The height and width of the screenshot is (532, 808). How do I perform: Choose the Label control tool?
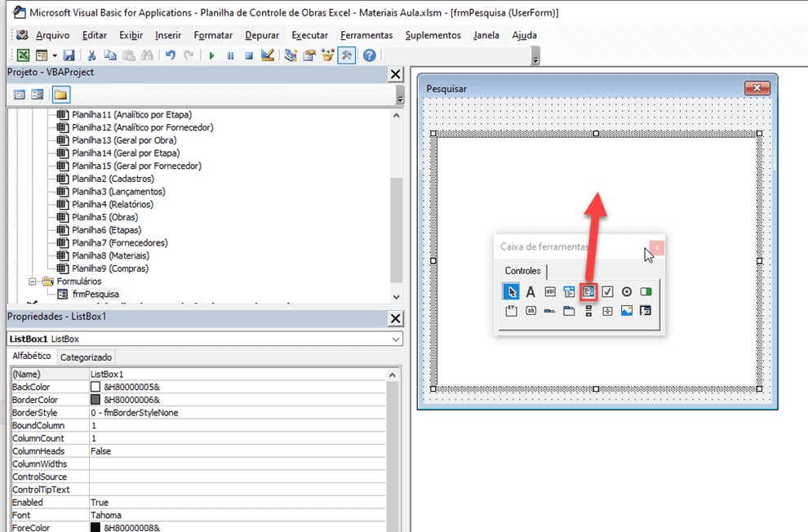[x=531, y=291]
